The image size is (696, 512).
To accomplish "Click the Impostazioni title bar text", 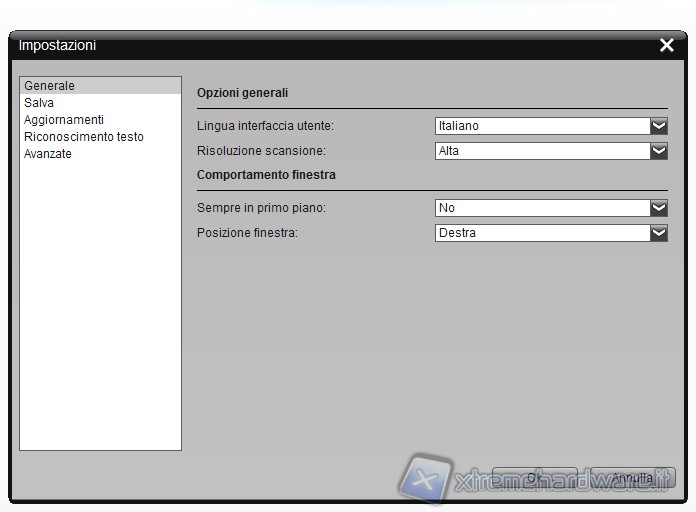I will pos(57,45).
